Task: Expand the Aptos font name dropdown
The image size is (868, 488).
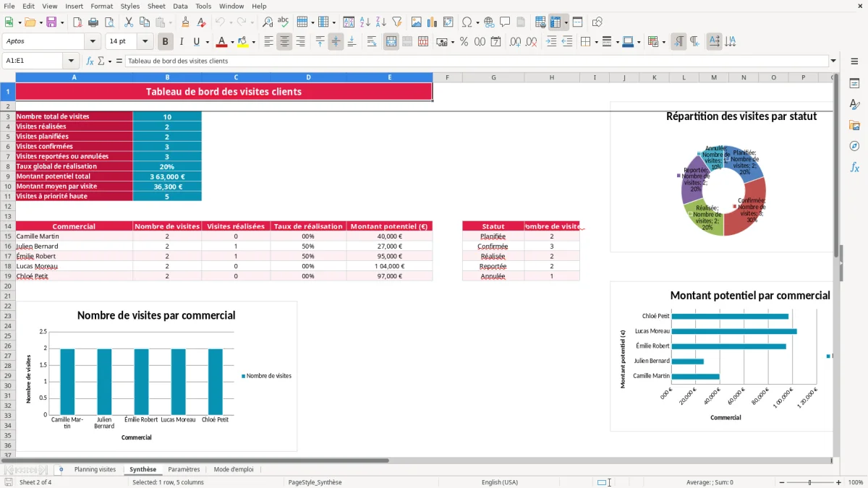Action: 92,42
